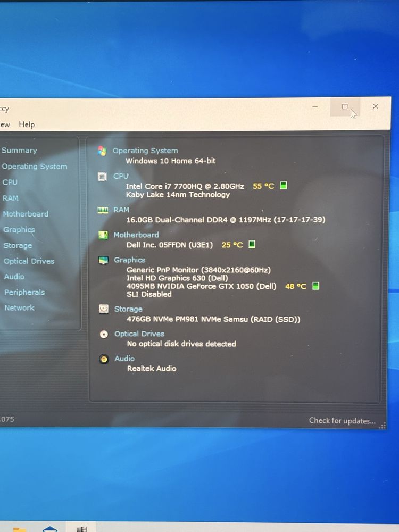Screen dimensions: 399x532
Task: Show the Storage sidebar section
Action: coord(18,245)
